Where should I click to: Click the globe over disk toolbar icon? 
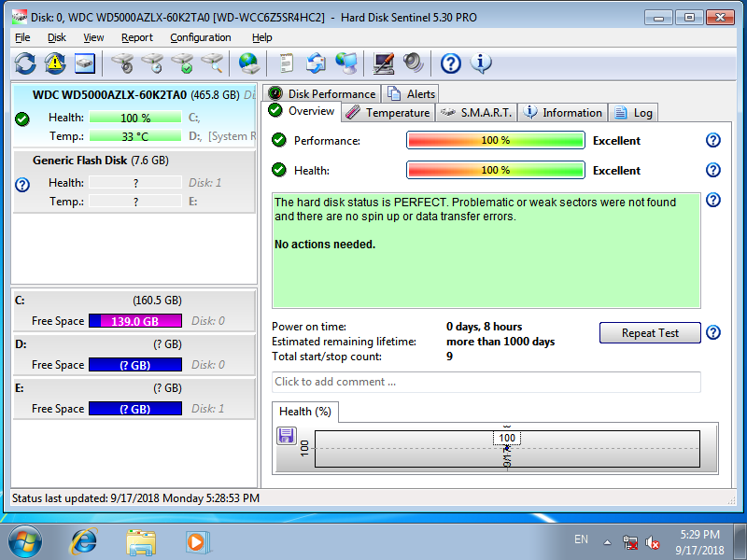click(x=248, y=63)
